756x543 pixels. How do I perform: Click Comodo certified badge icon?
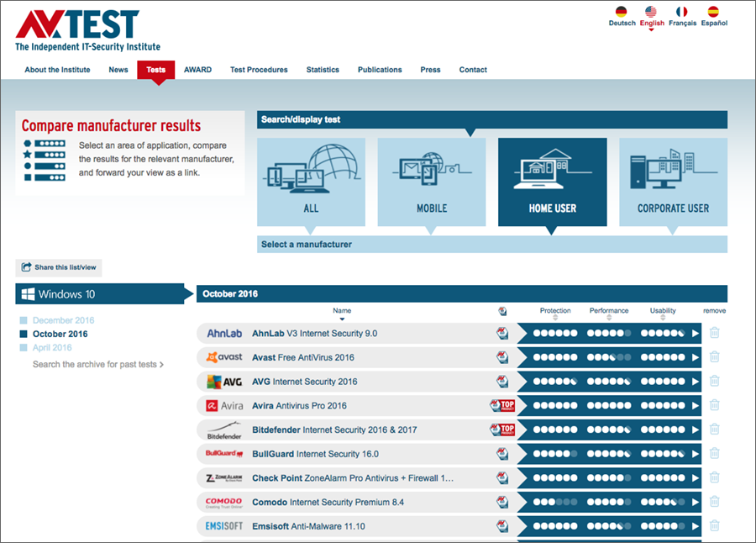[x=502, y=502]
